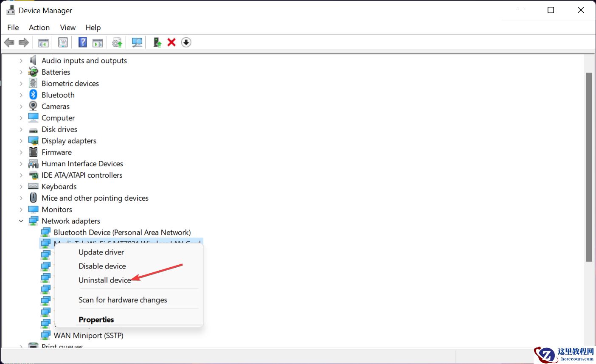596x364 pixels.
Task: Click the Disable device down-arrow toolbar icon
Action: [186, 42]
